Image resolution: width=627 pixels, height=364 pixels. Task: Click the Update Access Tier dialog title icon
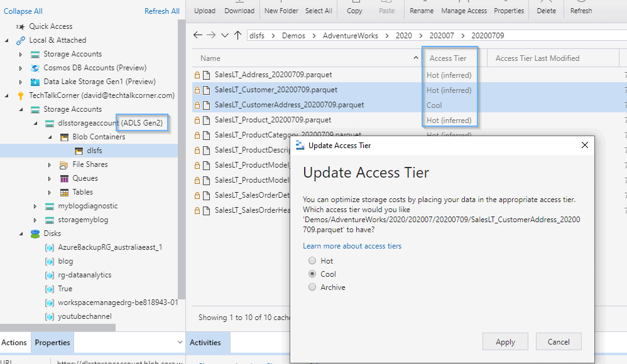300,146
